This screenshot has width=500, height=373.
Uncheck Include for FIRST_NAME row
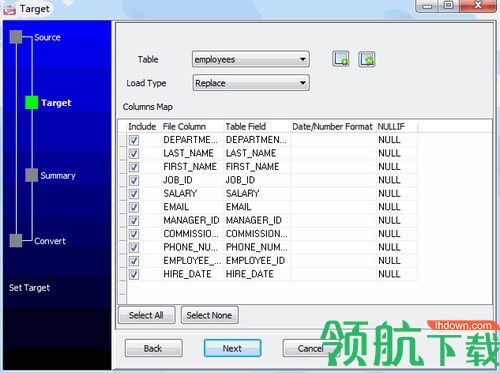[134, 167]
